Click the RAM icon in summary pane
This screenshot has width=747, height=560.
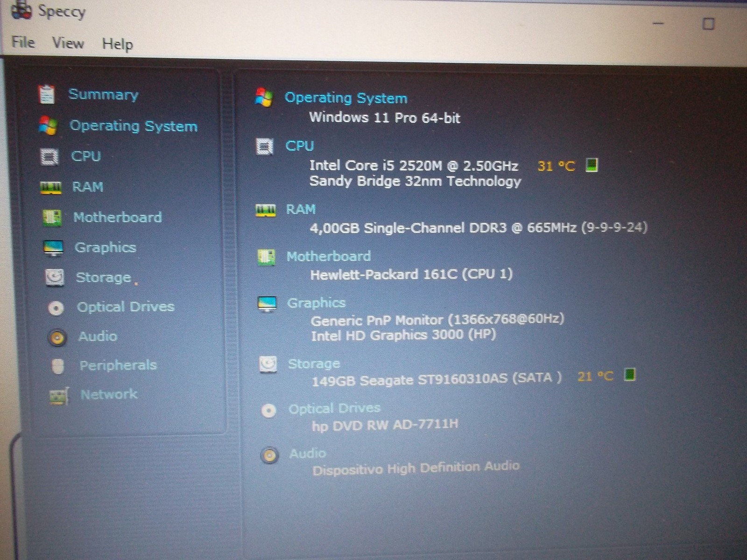pos(266,210)
